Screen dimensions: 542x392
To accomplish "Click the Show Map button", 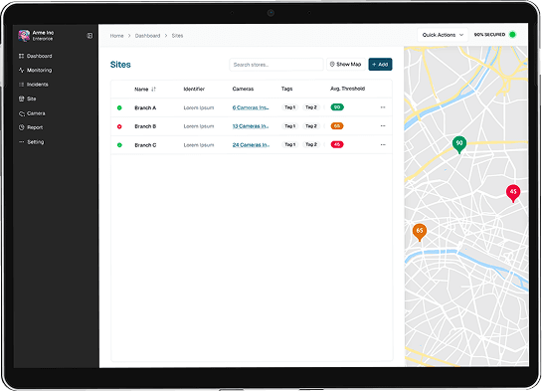I will (346, 65).
